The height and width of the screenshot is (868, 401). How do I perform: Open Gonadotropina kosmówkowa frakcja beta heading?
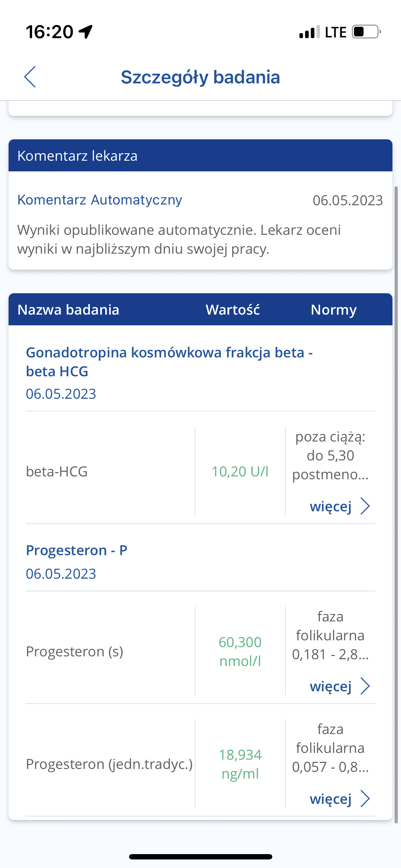point(169,362)
